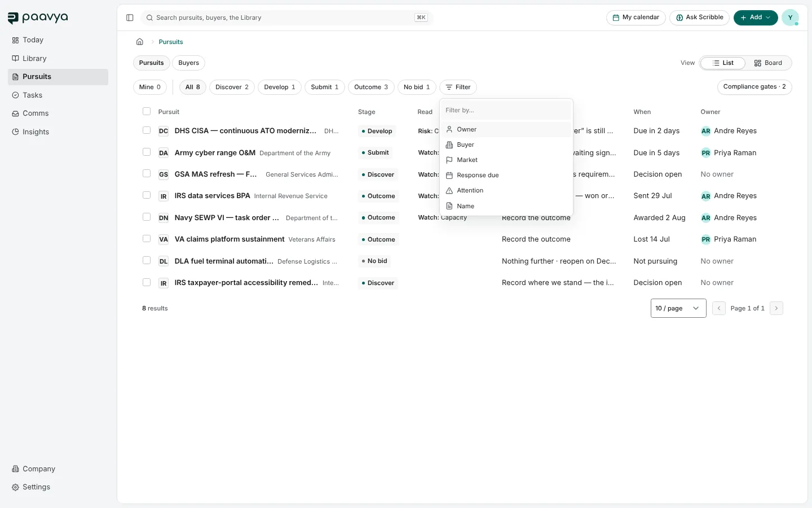Toggle the sidebar panel icon

point(130,17)
